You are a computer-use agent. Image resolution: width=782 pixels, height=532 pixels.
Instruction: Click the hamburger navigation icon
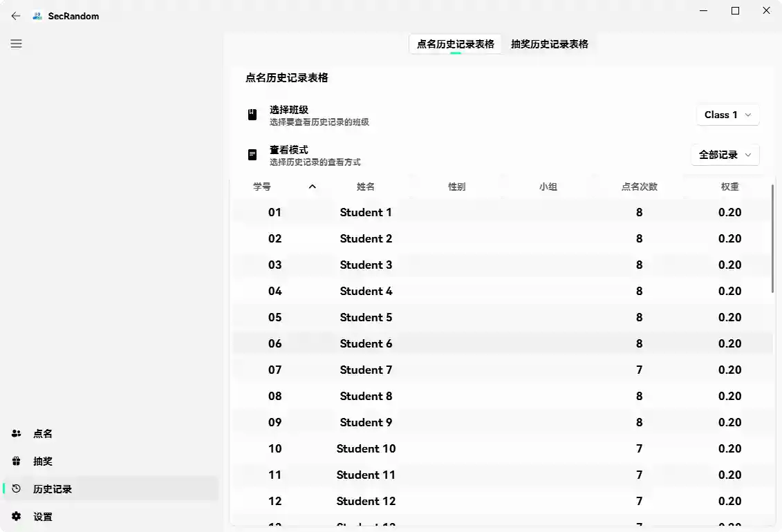(16, 44)
